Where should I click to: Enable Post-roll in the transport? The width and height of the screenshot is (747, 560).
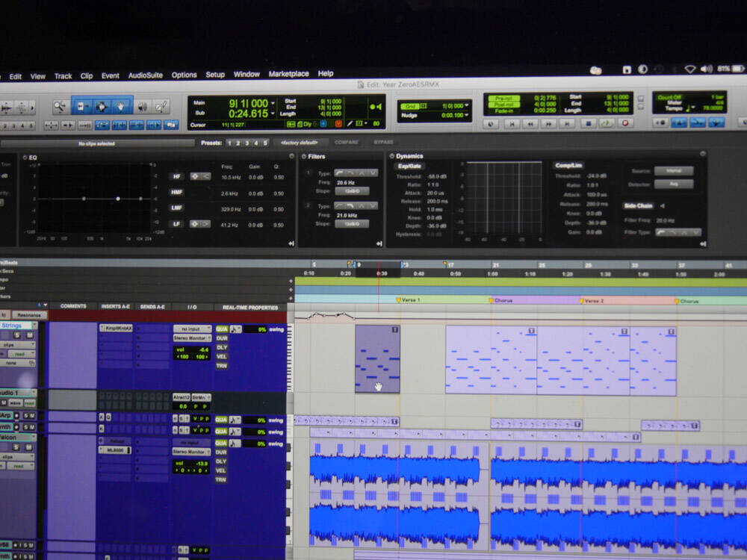click(504, 105)
